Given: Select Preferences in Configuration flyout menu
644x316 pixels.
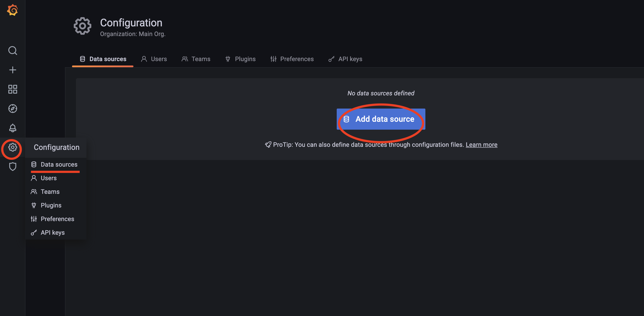Looking at the screenshot, I should click(x=57, y=219).
